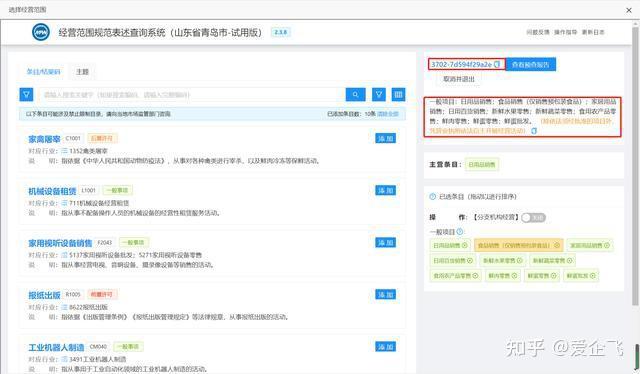Remove the 家居用品销售 tag

click(607, 245)
